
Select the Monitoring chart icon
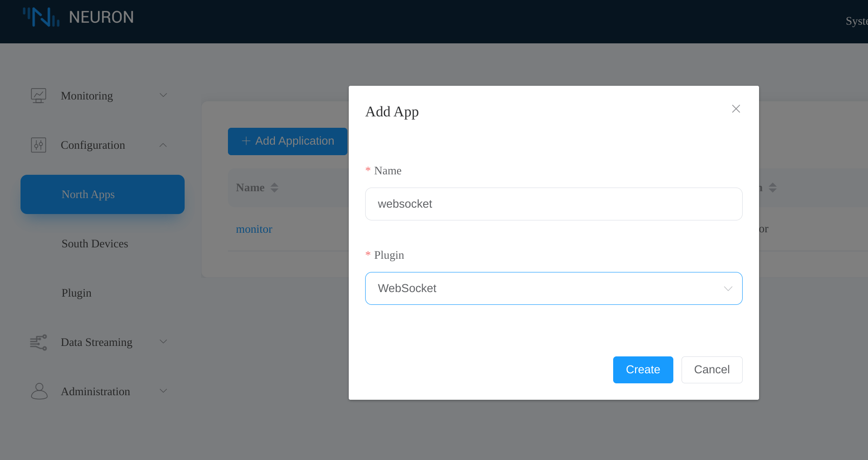coord(39,95)
